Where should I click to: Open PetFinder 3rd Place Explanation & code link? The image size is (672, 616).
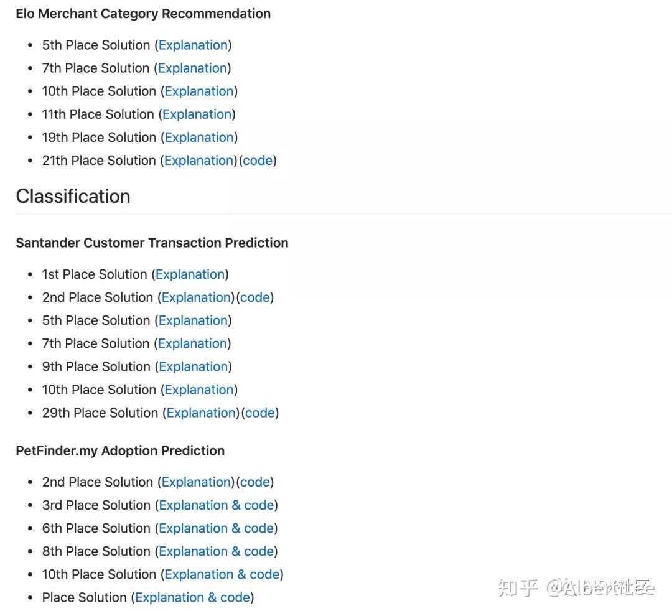click(217, 505)
